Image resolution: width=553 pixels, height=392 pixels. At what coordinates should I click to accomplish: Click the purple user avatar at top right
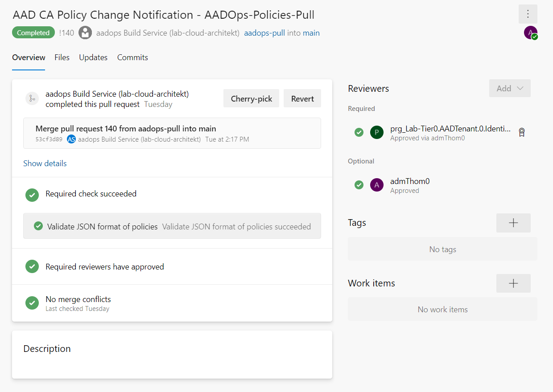pos(530,33)
